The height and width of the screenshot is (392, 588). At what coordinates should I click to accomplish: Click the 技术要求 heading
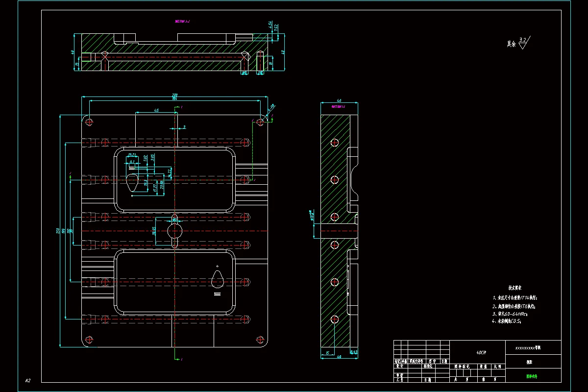point(514,288)
